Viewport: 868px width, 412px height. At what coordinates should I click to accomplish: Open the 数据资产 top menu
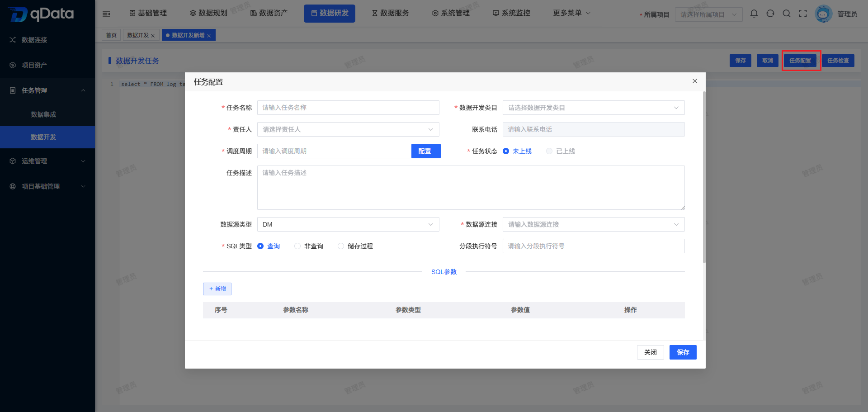(269, 13)
